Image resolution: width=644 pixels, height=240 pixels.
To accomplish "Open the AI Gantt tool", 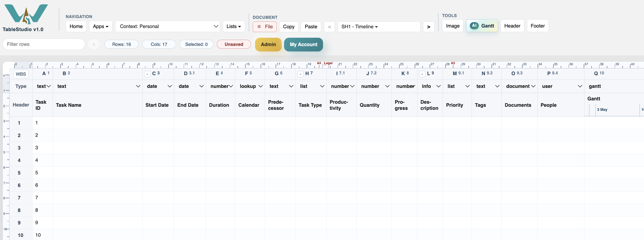I will pos(482,26).
